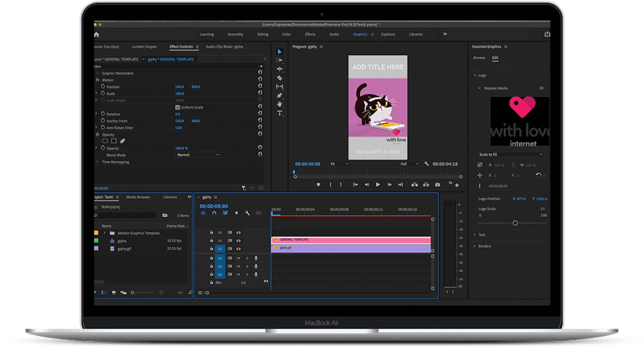Select the Hand tool
644x347 pixels.
280,104
